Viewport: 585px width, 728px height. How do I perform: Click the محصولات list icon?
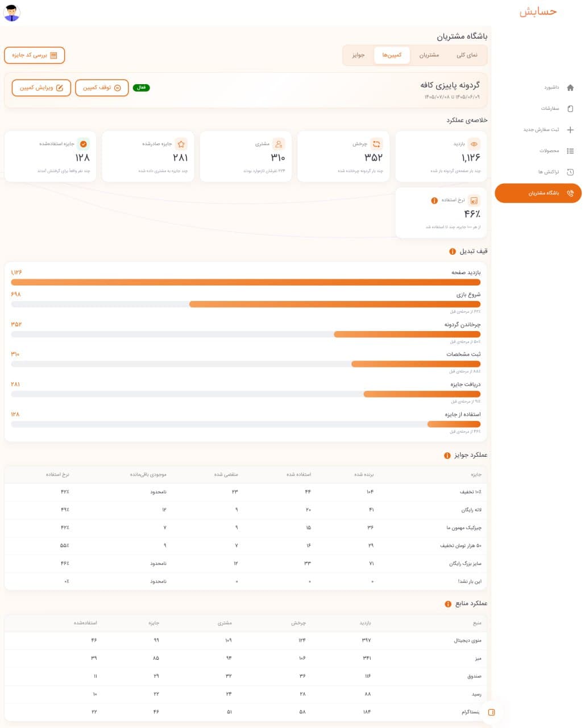(x=570, y=151)
